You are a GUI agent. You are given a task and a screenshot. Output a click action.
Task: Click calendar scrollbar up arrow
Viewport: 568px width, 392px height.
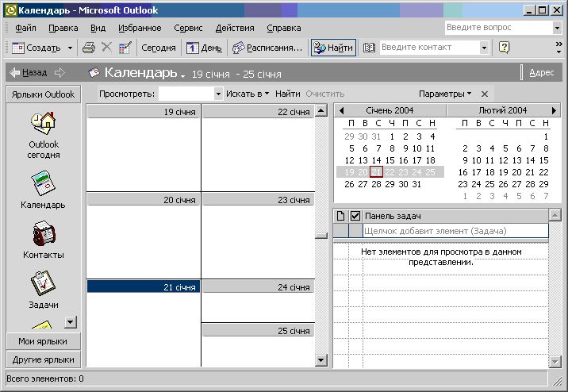[x=321, y=110]
